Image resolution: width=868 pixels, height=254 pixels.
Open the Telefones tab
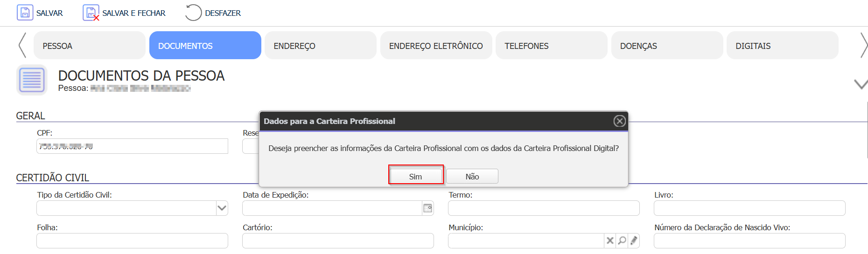click(x=551, y=46)
